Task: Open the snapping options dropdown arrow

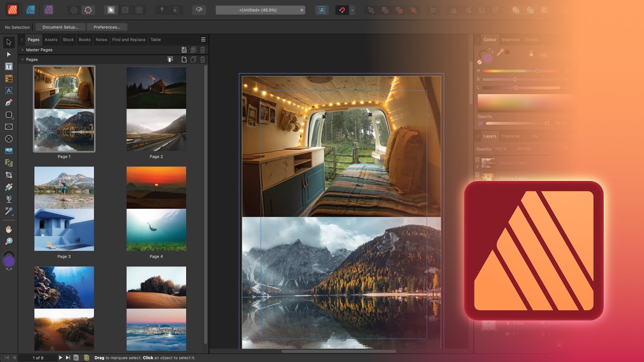Action: click(352, 10)
